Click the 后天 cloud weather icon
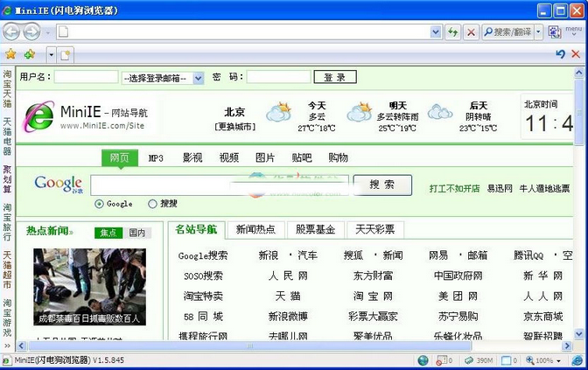 point(440,112)
